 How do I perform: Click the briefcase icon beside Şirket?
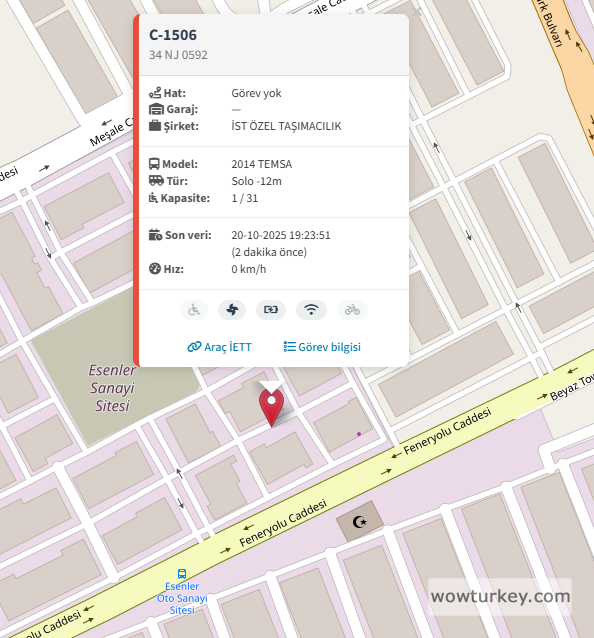(x=155, y=126)
